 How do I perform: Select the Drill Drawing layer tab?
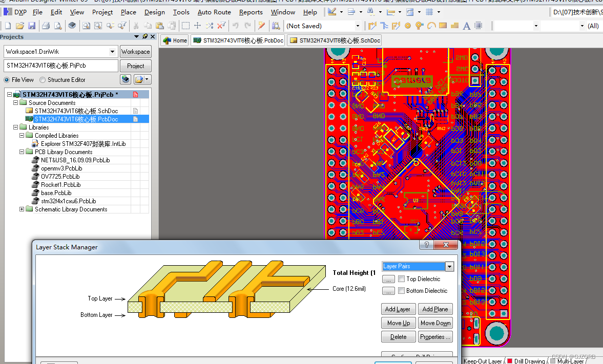(526, 361)
